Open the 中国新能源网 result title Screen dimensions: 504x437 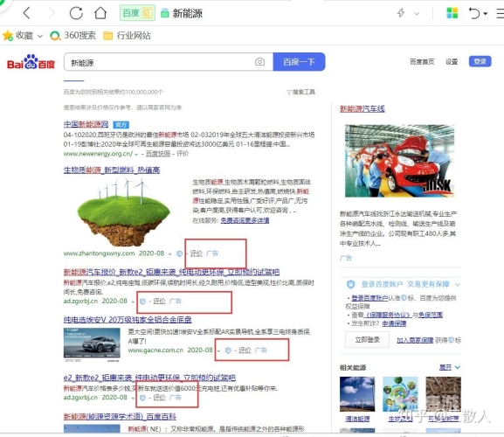pyautogui.click(x=86, y=124)
